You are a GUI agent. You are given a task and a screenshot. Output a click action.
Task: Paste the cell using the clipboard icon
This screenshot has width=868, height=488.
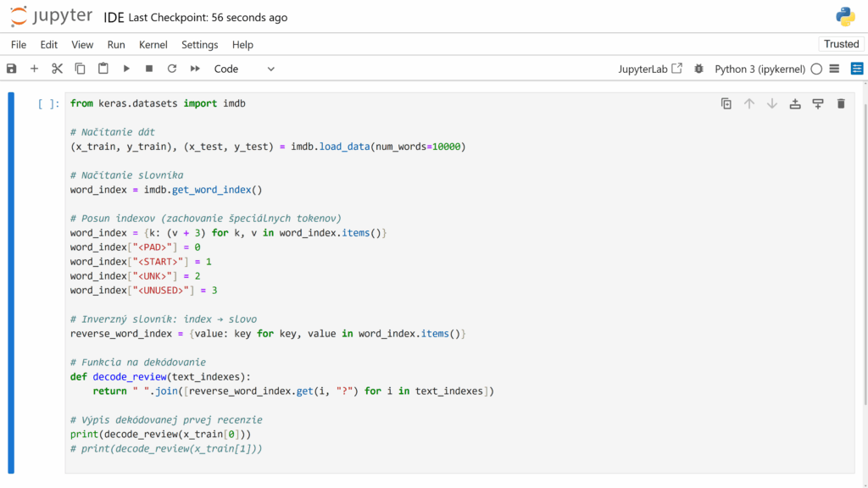tap(103, 69)
